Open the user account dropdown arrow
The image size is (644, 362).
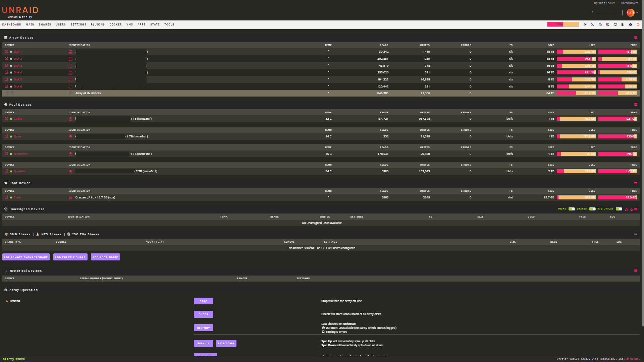(x=637, y=13)
